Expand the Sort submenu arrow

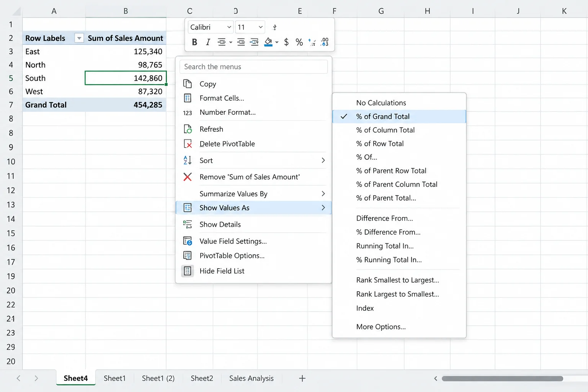[x=323, y=160]
